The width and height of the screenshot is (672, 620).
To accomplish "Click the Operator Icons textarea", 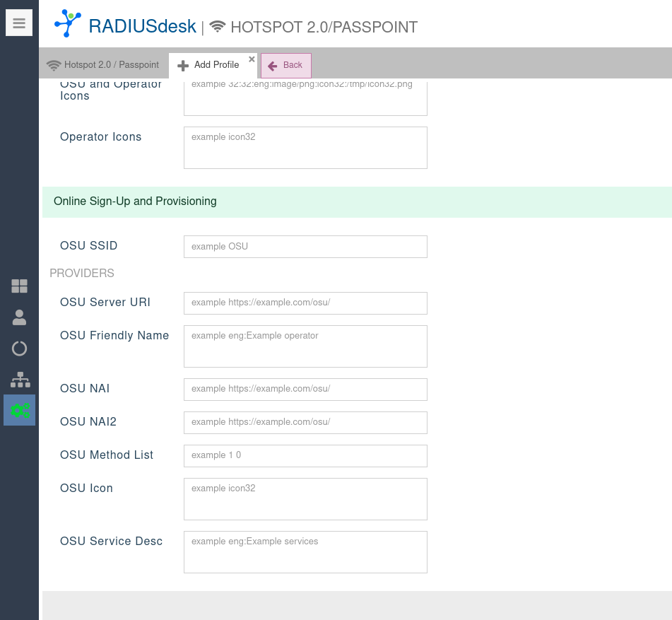I will coord(305,148).
